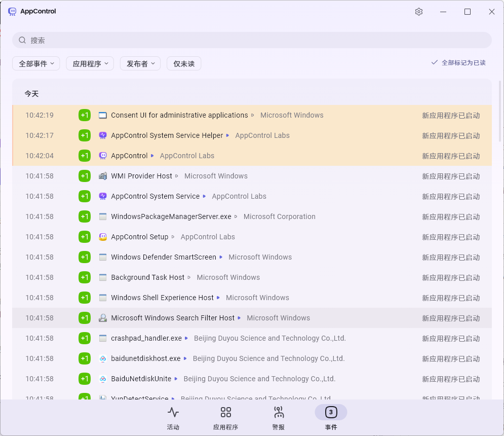This screenshot has width=504, height=436.
Task: Click the checkmark icon beside 全部标记为已读
Action: click(x=434, y=62)
